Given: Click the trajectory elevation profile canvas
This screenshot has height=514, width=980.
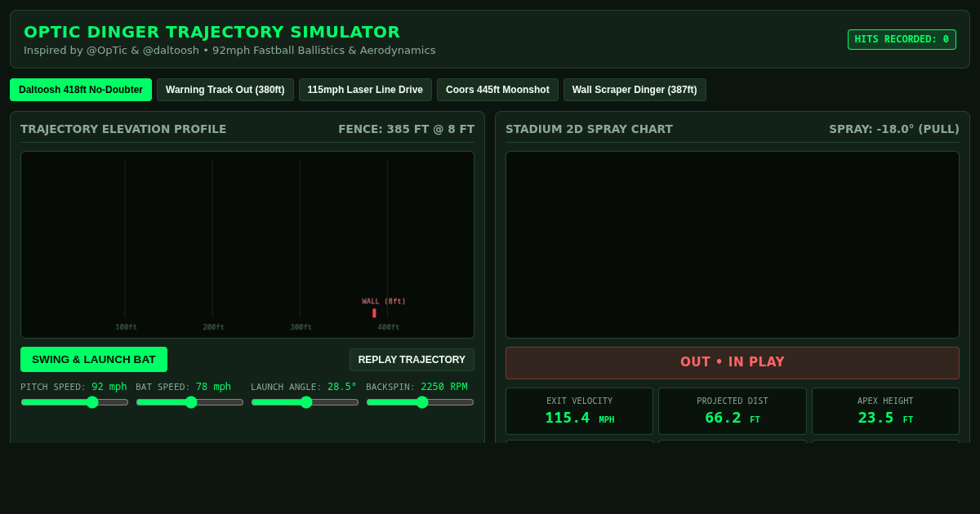Looking at the screenshot, I should coord(247,245).
